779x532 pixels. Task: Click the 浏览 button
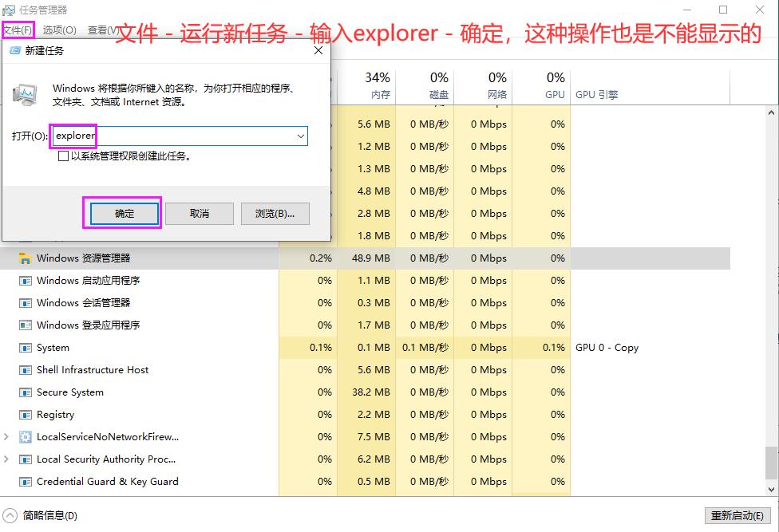[x=275, y=213]
